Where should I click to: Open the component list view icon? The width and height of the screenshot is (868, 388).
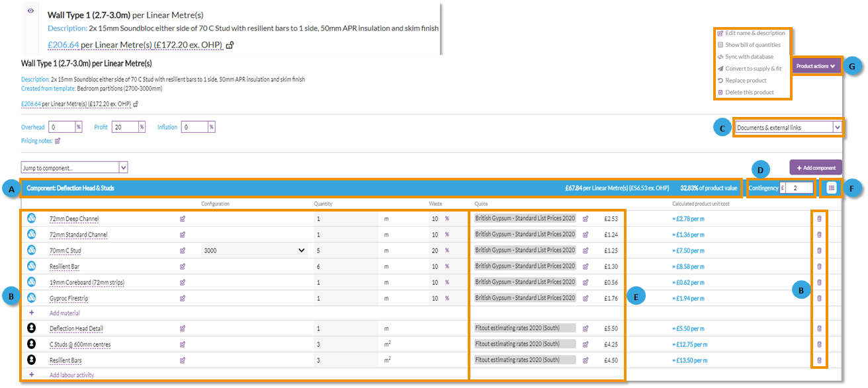[x=832, y=188]
